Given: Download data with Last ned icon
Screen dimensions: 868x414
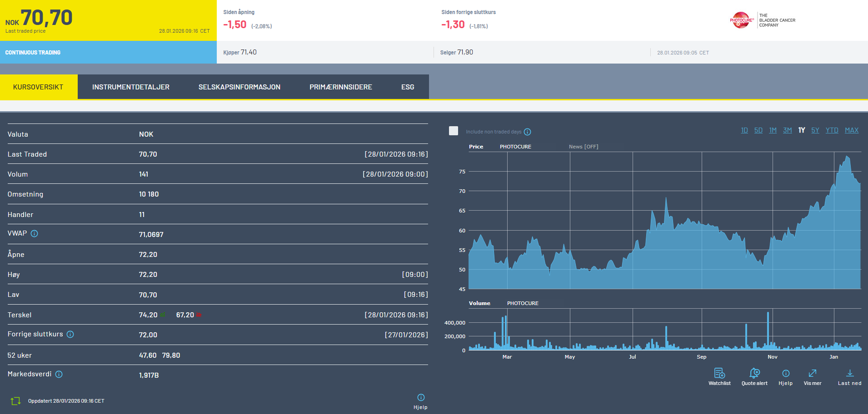Looking at the screenshot, I should pyautogui.click(x=849, y=373).
